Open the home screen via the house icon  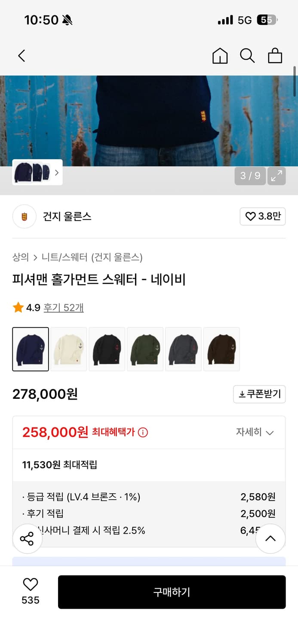point(220,55)
